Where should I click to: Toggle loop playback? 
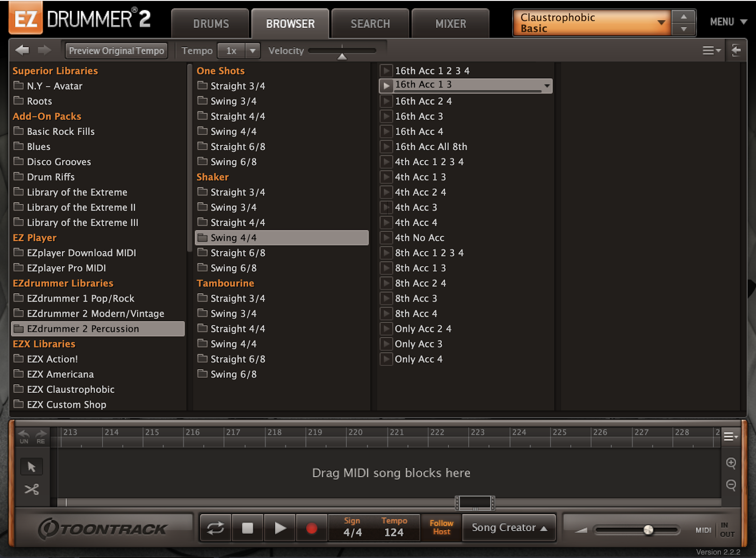(215, 528)
